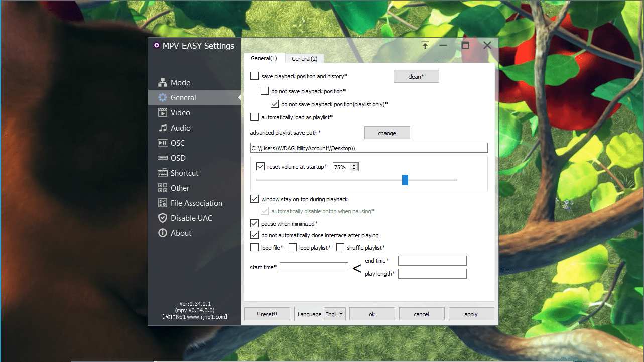644x362 pixels.
Task: Click the startup volume slider handle
Action: click(x=405, y=180)
